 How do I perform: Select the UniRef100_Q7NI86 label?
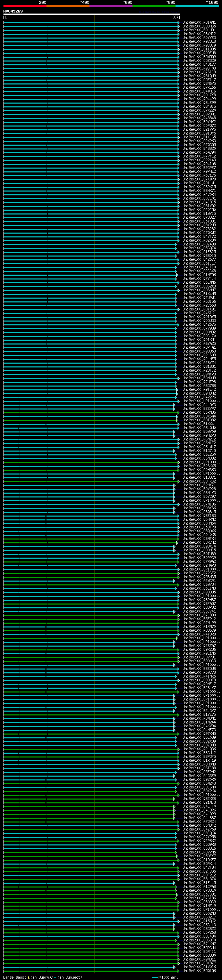coord(199,504)
